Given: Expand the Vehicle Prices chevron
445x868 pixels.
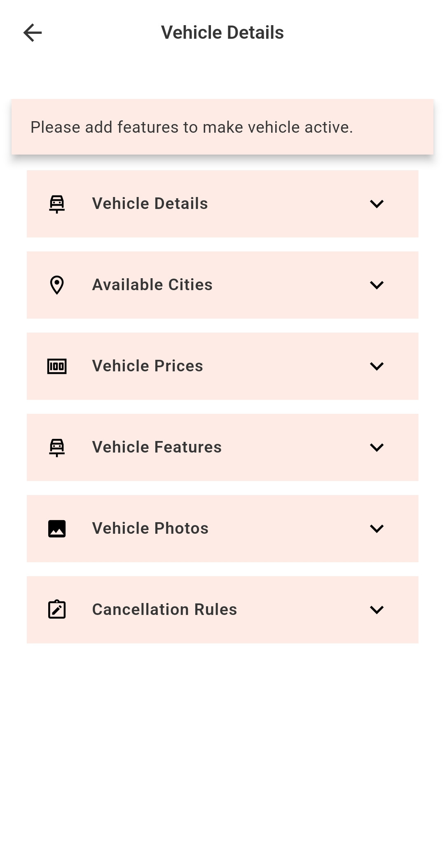Looking at the screenshot, I should (377, 366).
